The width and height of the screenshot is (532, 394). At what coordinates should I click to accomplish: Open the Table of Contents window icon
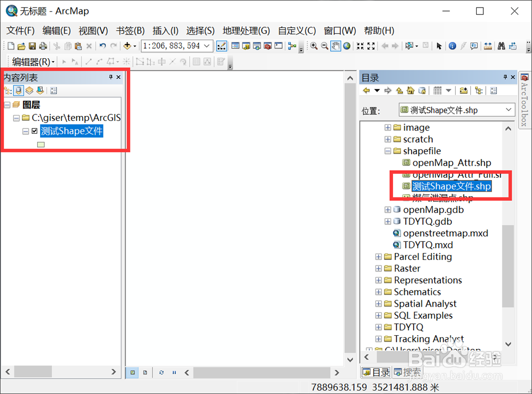tap(235, 46)
